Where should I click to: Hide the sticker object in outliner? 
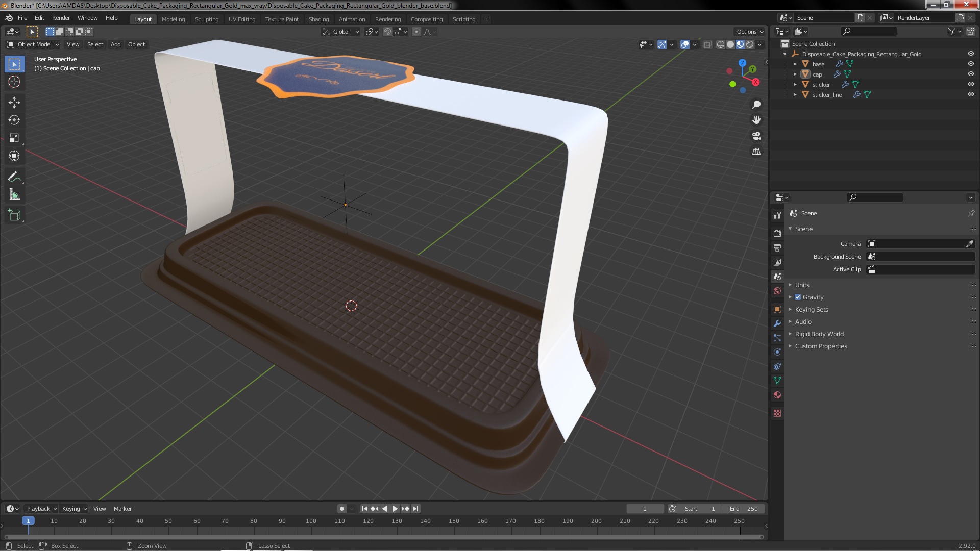click(x=971, y=84)
